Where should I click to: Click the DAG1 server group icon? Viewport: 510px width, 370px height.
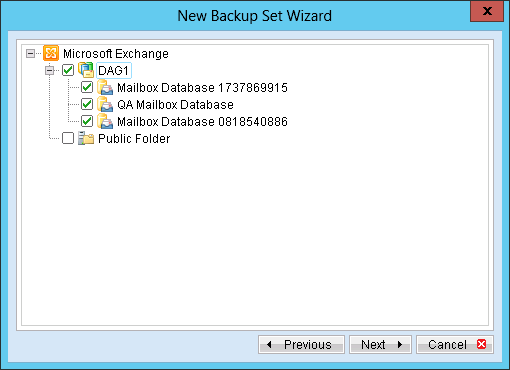86,70
